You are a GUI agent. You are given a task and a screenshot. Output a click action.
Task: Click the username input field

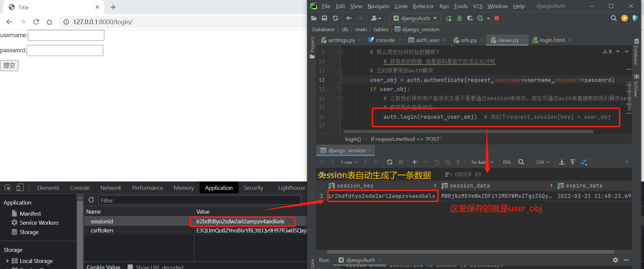pos(66,35)
